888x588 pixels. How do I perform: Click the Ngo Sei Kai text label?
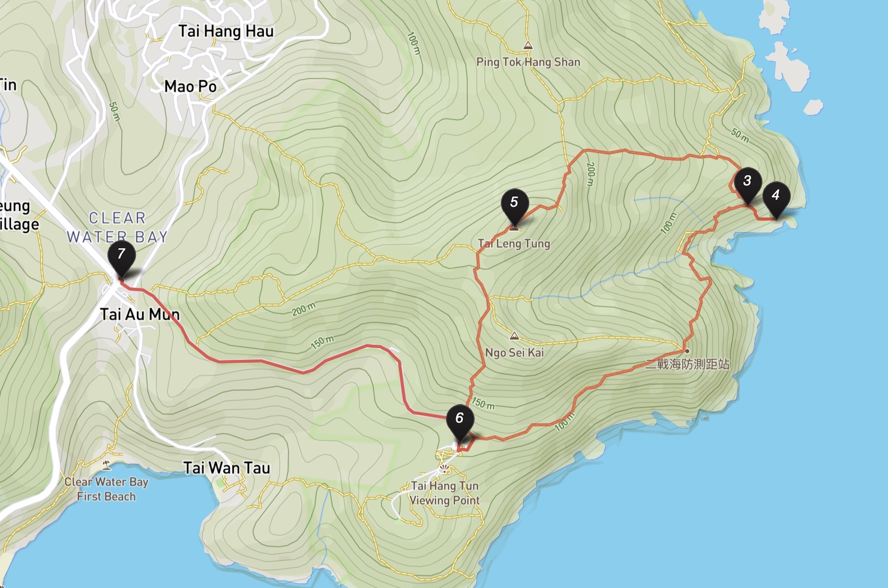[514, 353]
